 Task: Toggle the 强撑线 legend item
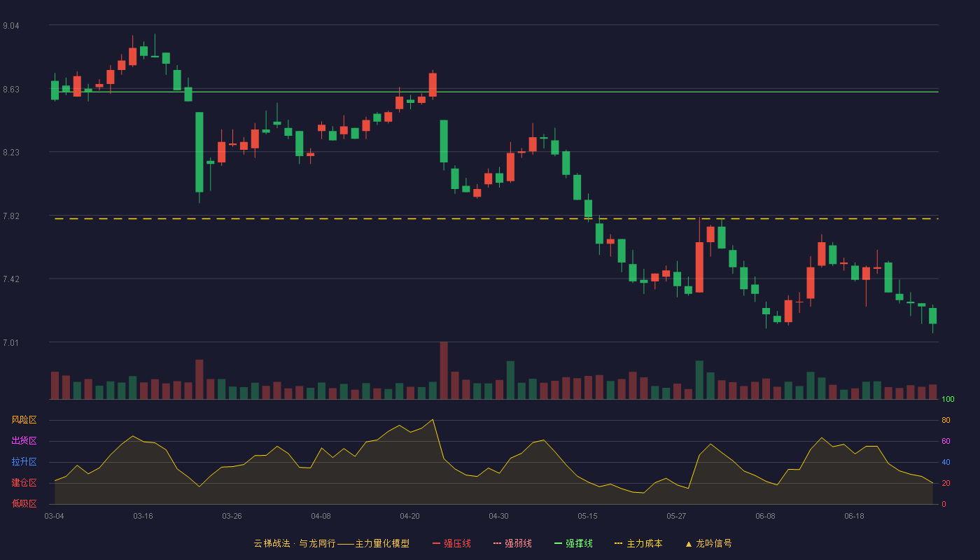573,543
